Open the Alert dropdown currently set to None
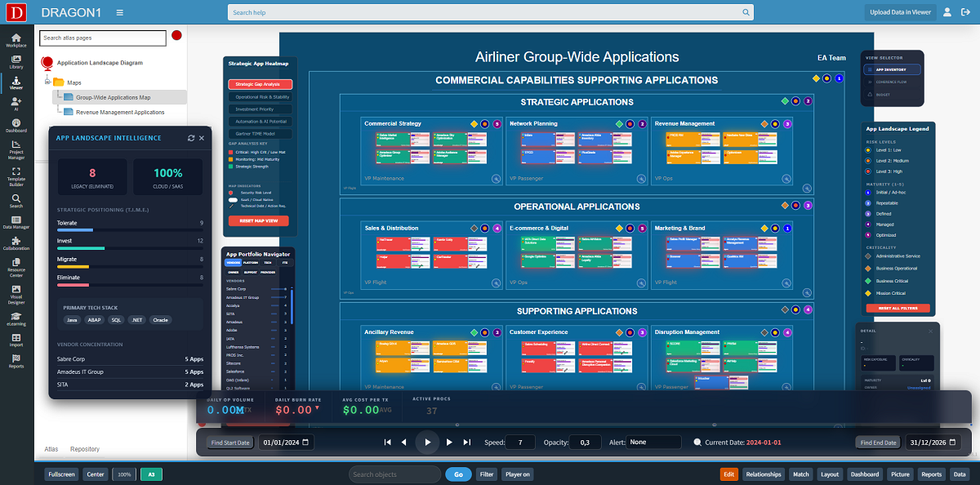Image resolution: width=980 pixels, height=485 pixels. [x=653, y=442]
